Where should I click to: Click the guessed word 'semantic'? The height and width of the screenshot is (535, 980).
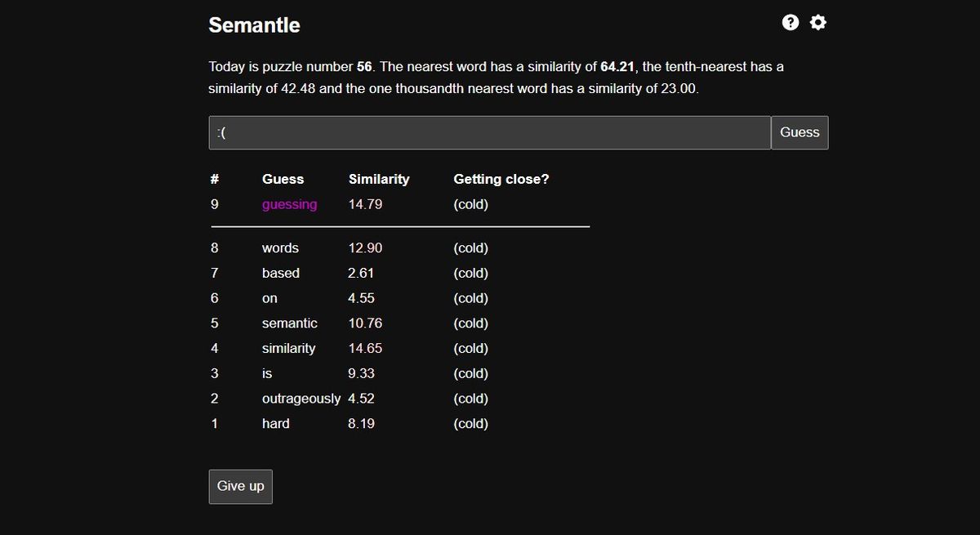coord(289,323)
